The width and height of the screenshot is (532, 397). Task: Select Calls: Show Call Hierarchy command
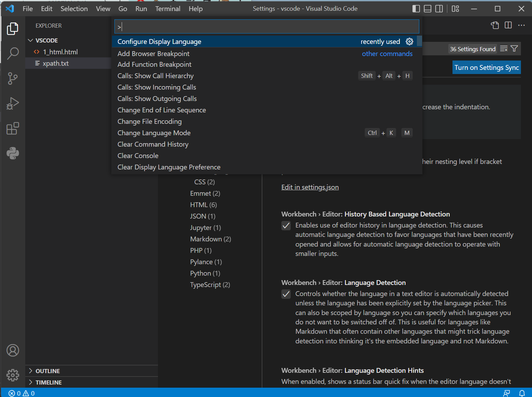264,76
